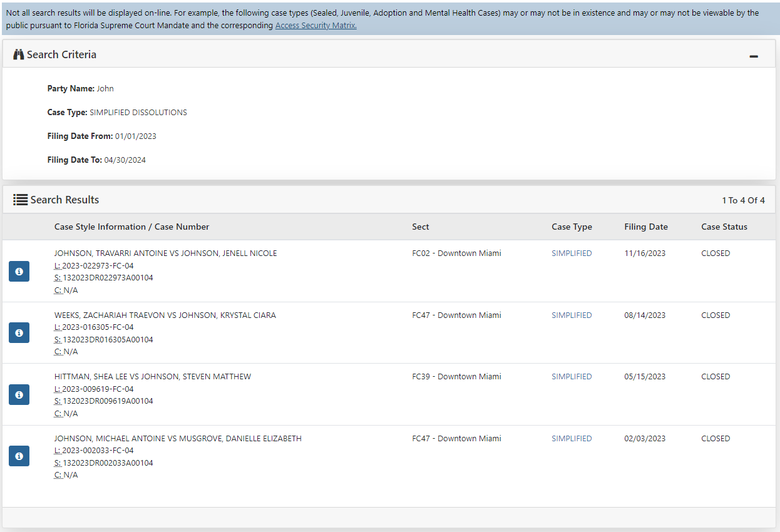Open info for Weeks, Zachariah Traevon case
This screenshot has width=780, height=532.
(19, 333)
